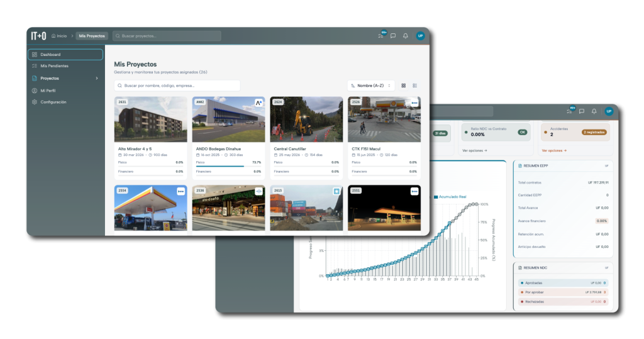Viewport: 644px width, 339px height.
Task: Switch to grid view icon
Action: point(404,86)
